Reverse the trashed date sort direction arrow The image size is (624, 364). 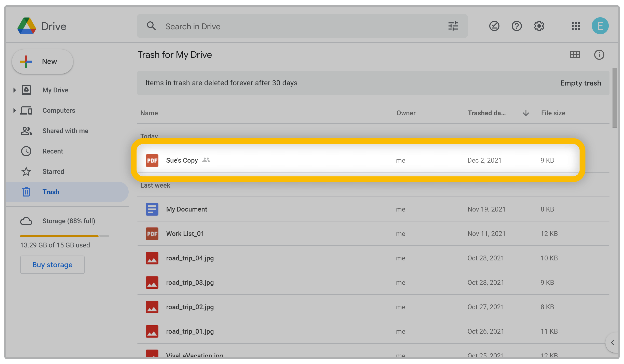tap(526, 113)
